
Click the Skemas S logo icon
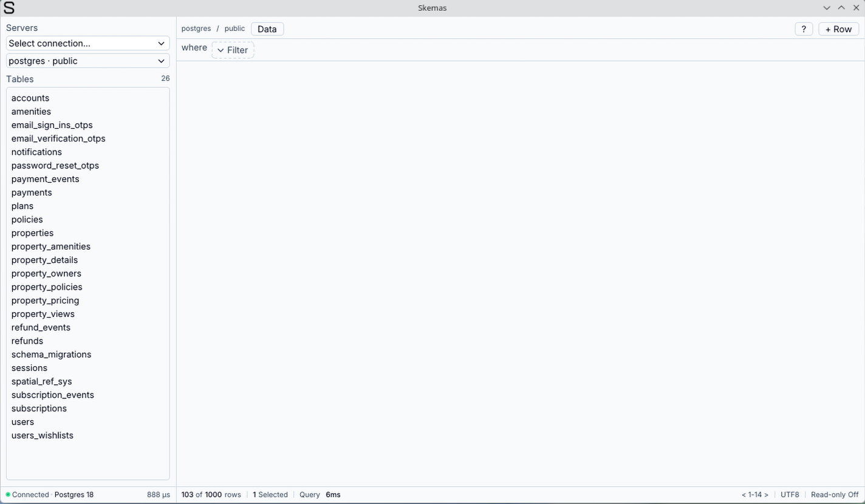click(9, 8)
